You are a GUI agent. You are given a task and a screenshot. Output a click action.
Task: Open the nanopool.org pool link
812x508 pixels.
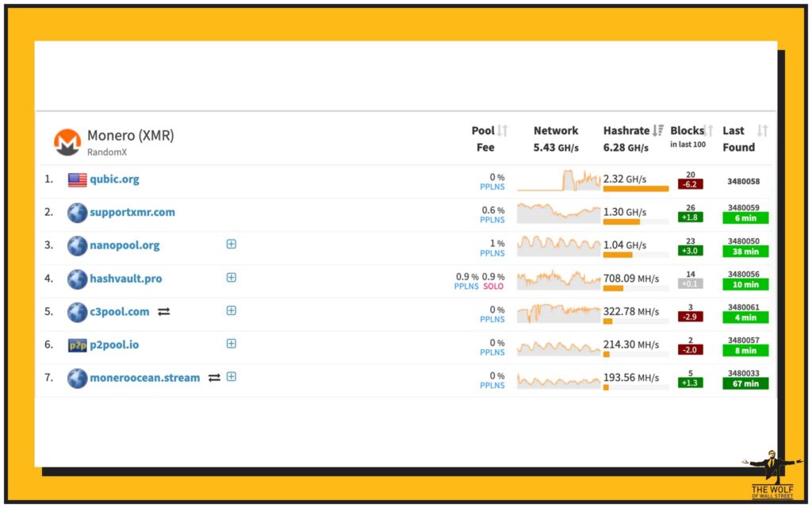point(124,245)
